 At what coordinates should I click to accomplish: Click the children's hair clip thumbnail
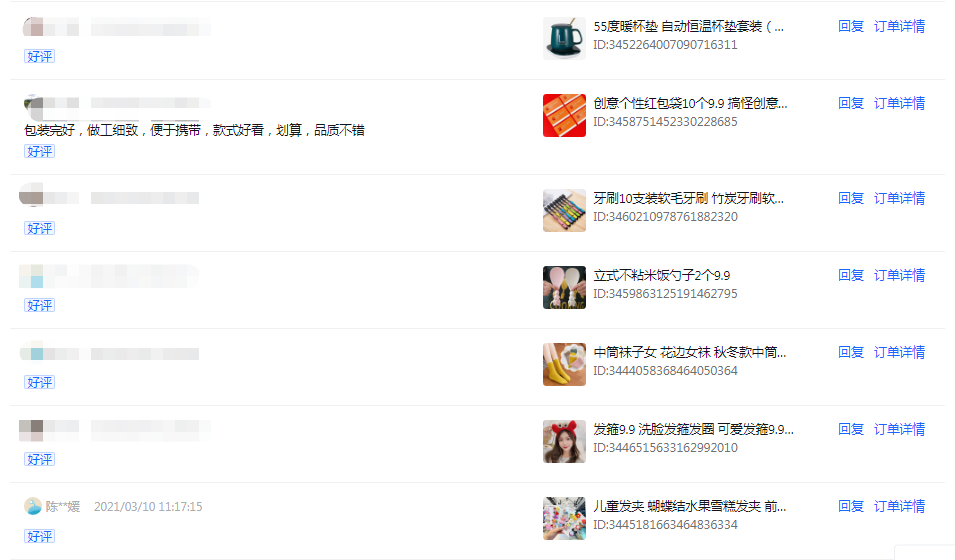(564, 519)
